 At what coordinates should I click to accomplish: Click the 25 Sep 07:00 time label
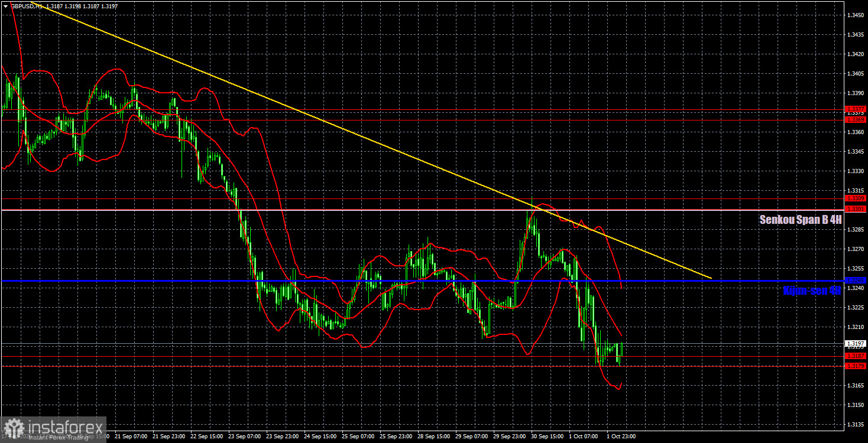[x=358, y=437]
